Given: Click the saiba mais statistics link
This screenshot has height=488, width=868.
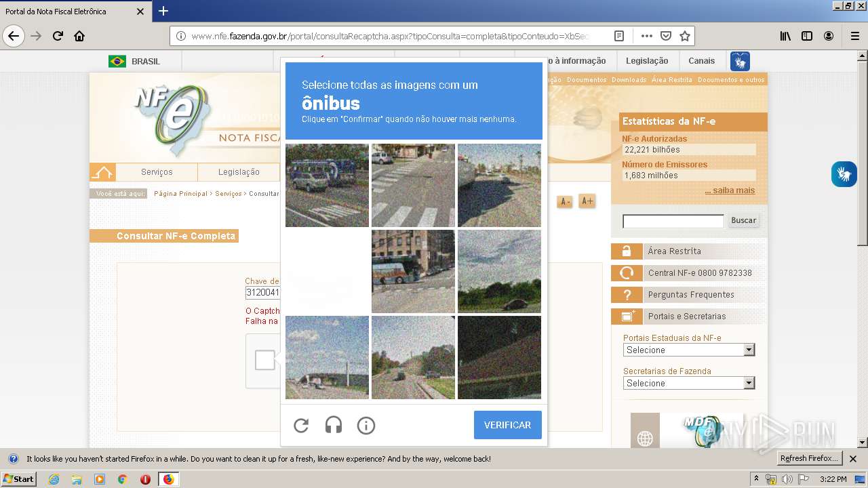Looking at the screenshot, I should 730,190.
